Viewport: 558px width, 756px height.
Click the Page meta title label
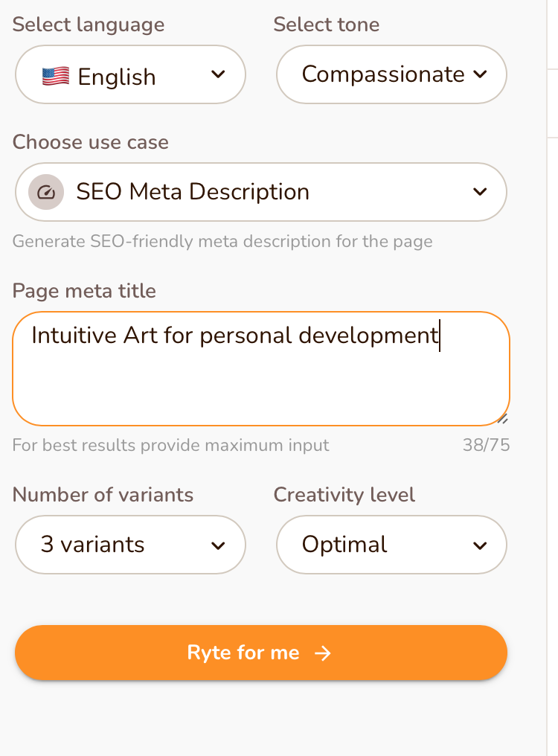[x=84, y=291]
